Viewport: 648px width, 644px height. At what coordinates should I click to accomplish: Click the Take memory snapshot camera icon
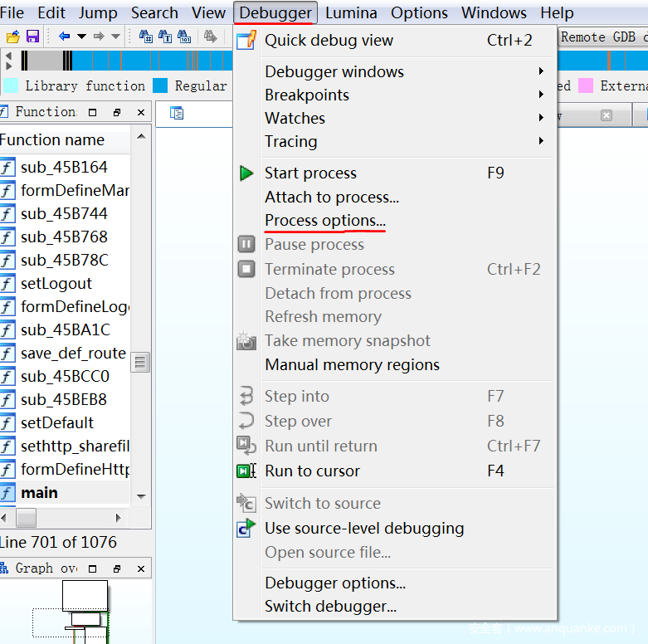[246, 340]
